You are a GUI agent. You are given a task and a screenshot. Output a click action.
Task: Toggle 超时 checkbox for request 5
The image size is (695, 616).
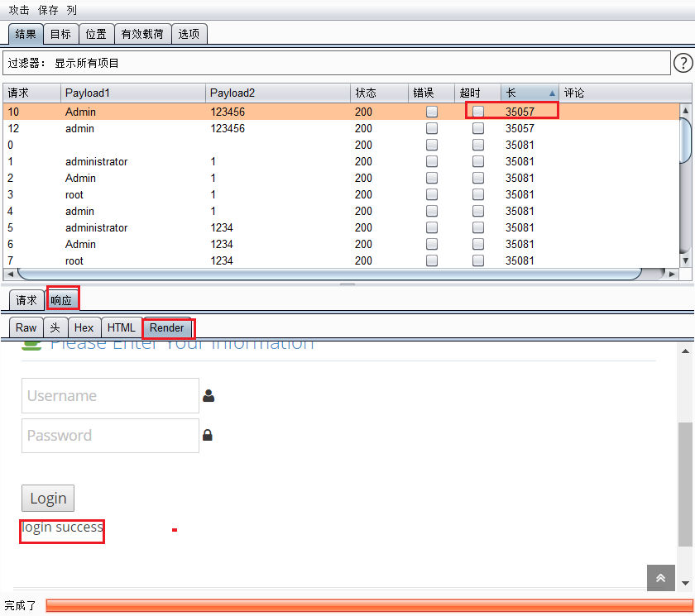478,227
